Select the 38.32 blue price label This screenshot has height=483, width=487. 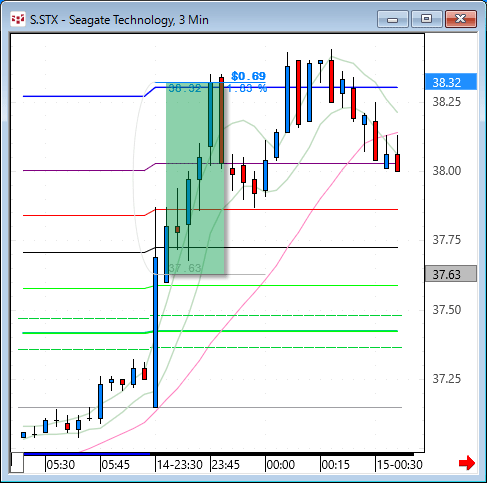[451, 82]
